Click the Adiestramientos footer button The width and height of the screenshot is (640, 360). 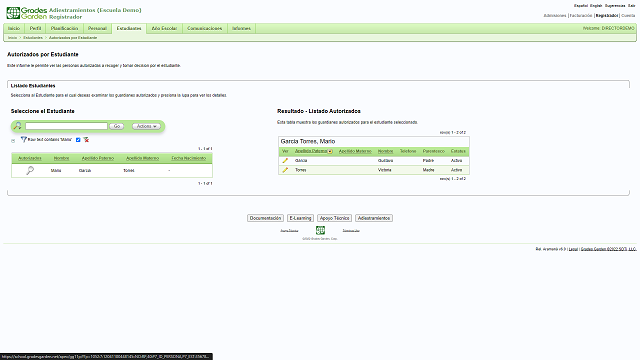(374, 218)
